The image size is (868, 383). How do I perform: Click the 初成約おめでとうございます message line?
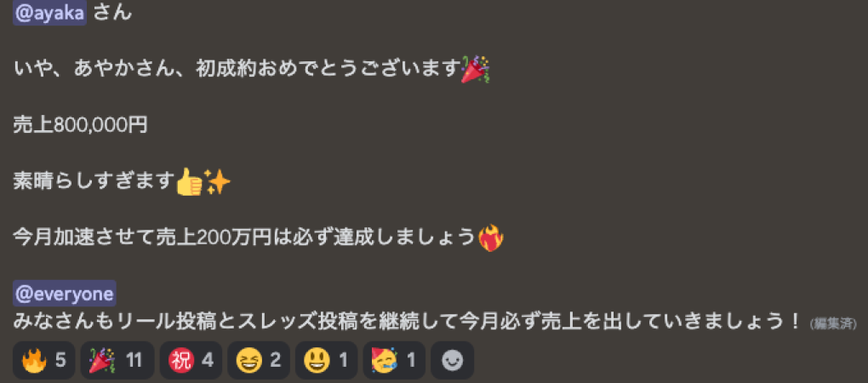point(251,70)
